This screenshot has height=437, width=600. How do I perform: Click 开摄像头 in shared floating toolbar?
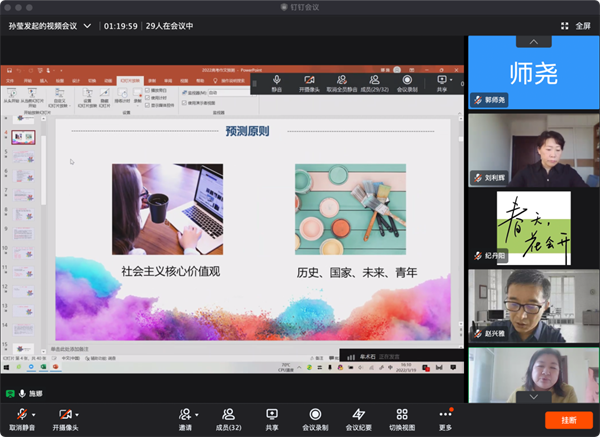pos(309,83)
